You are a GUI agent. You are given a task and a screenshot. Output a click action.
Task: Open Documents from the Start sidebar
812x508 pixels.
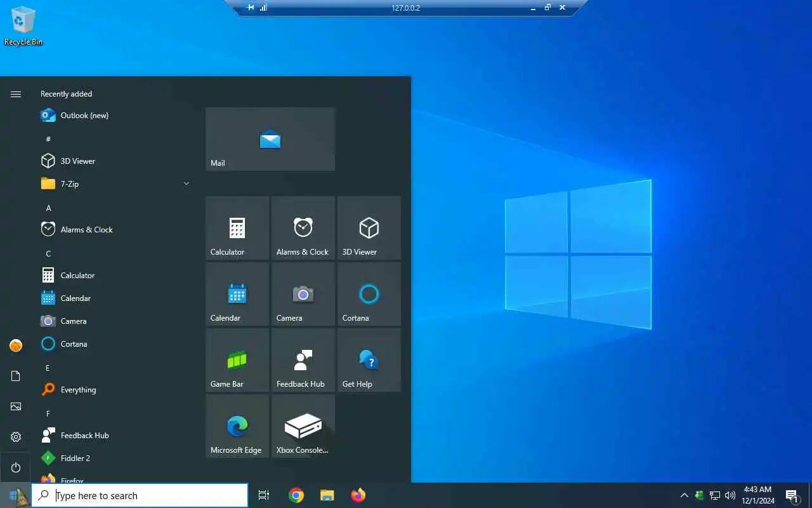(x=16, y=376)
